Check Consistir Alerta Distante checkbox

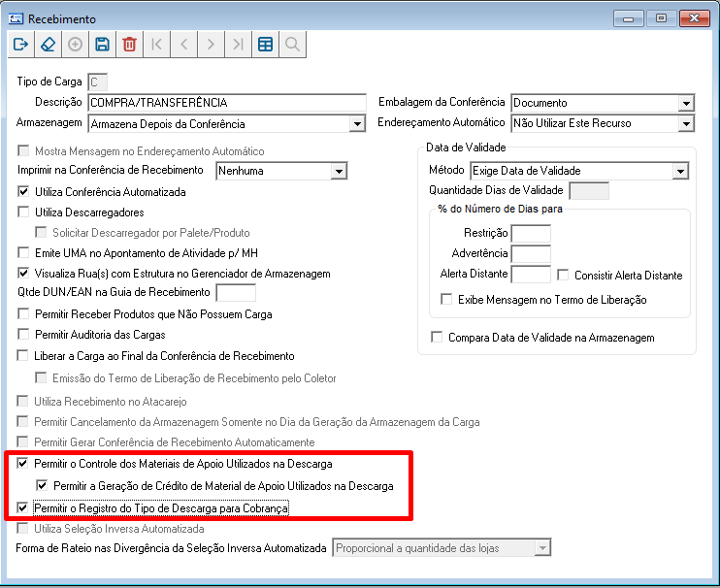coord(563,275)
